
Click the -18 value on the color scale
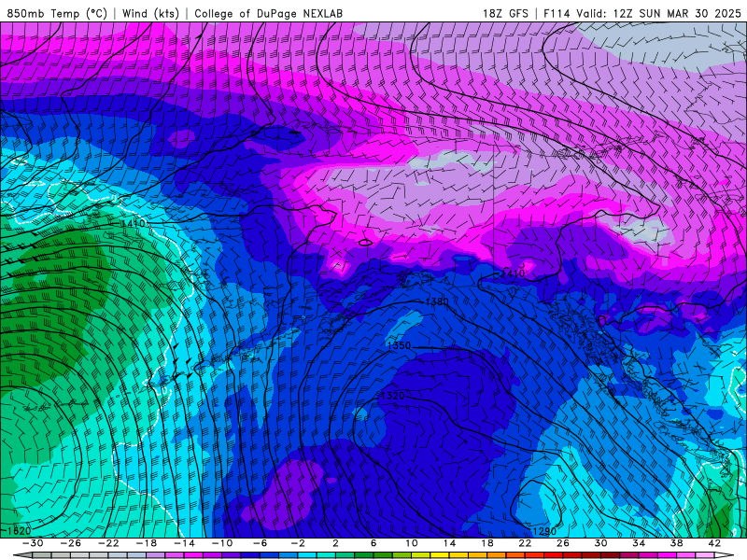(x=147, y=543)
